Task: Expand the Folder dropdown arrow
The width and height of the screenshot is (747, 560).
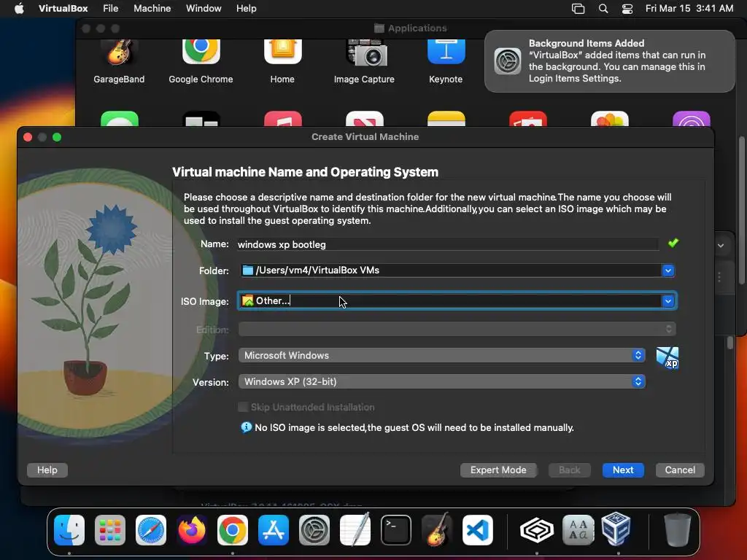Action: (668, 271)
